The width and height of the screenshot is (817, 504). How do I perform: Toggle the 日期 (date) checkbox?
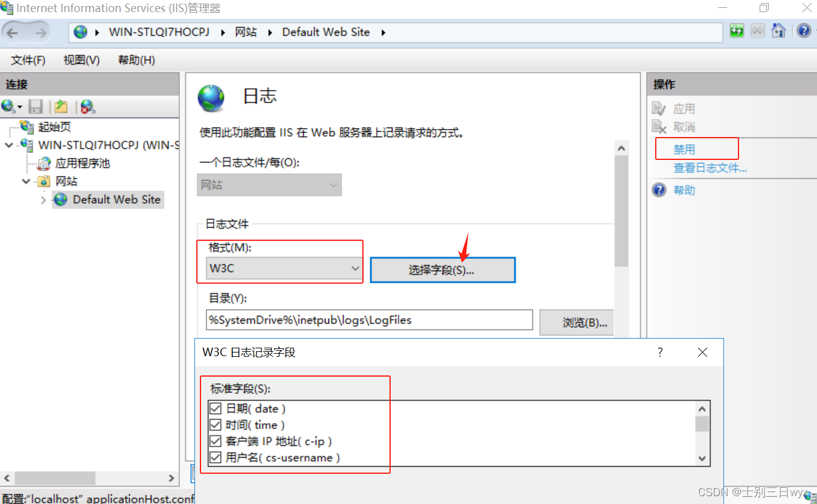click(x=216, y=409)
